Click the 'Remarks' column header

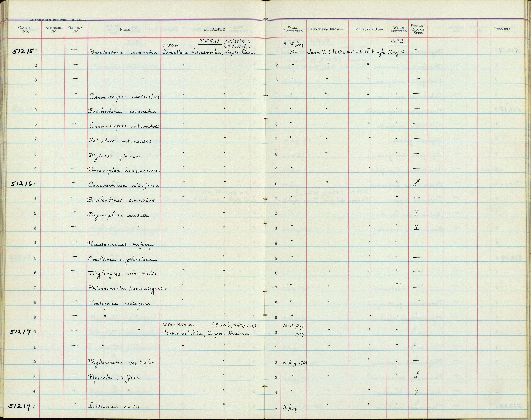502,29
